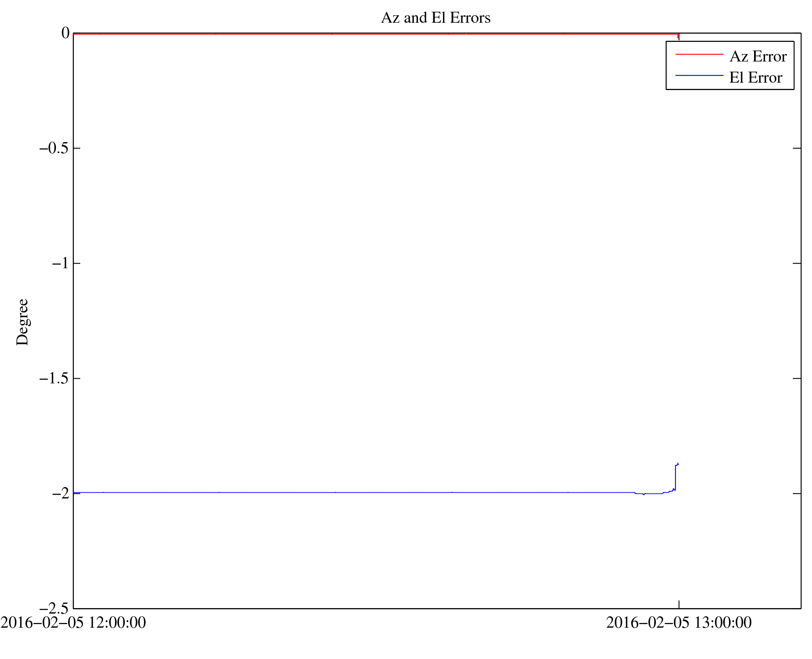Click the blue vertical spike near 13:00

676,477
